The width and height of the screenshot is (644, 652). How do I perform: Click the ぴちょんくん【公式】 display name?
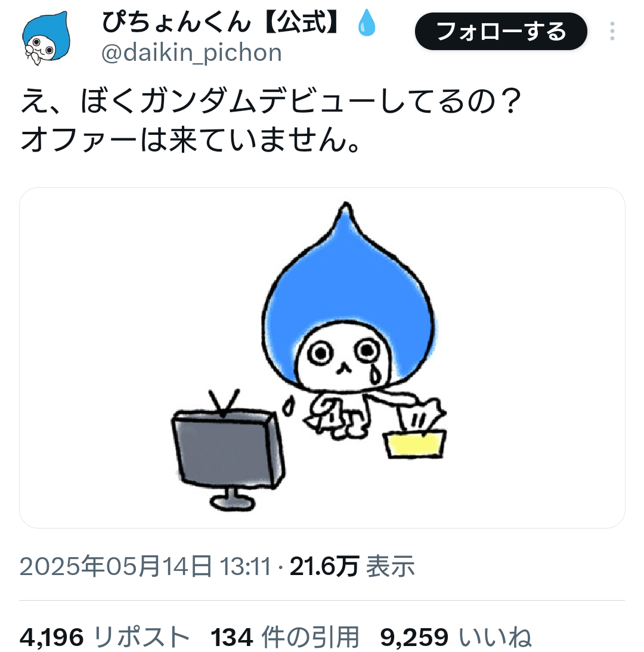tap(221, 21)
